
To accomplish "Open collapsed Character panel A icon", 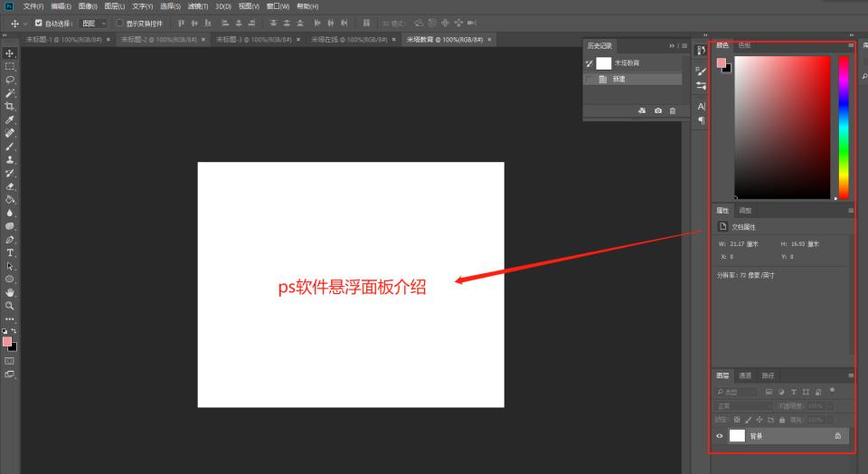I will pos(702,107).
